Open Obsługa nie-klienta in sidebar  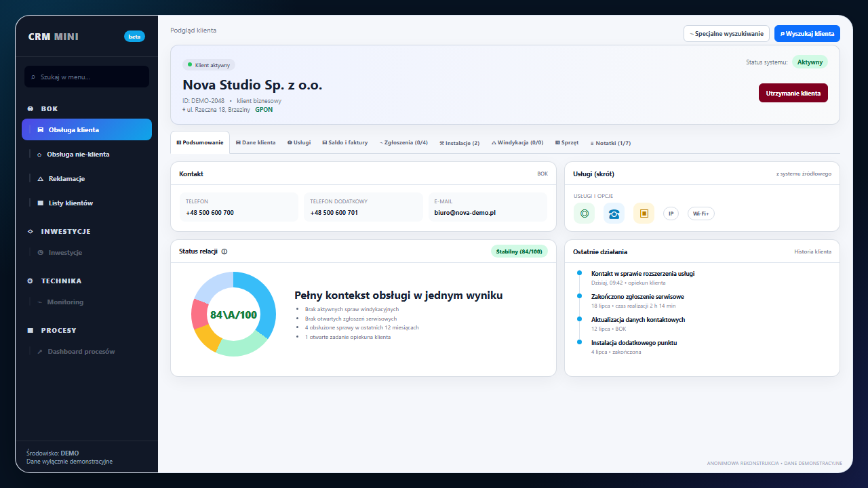click(87, 155)
